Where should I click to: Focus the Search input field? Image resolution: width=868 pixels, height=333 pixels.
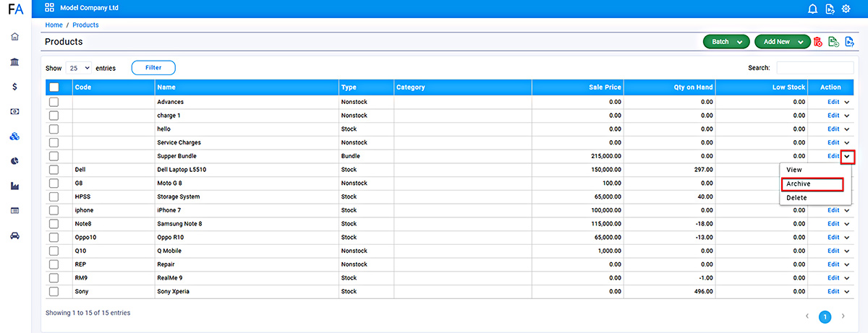click(814, 68)
